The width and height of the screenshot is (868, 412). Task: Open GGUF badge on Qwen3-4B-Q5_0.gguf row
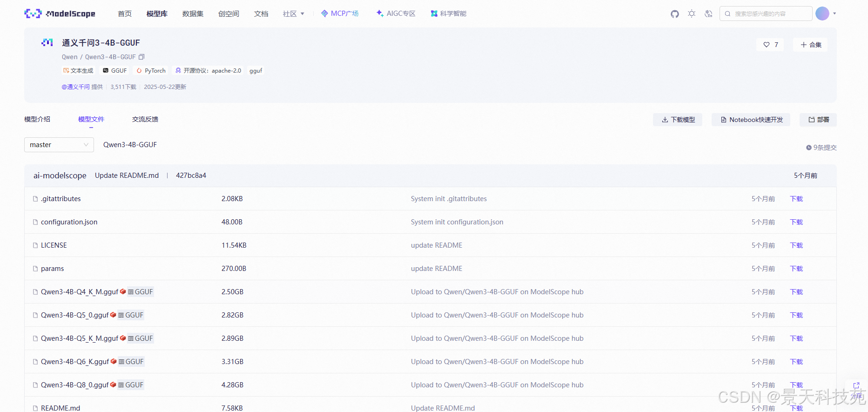[131, 315]
